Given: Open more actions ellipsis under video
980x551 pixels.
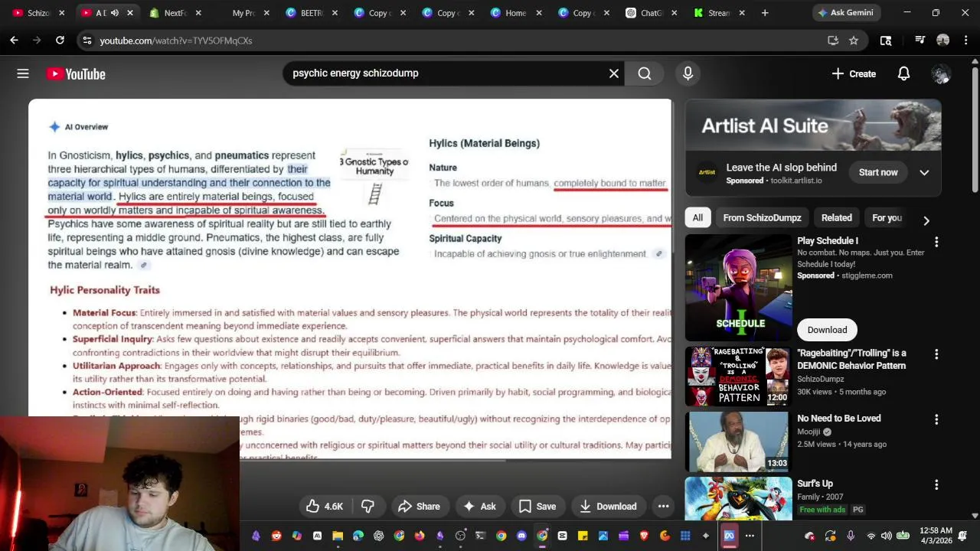Looking at the screenshot, I should point(664,507).
